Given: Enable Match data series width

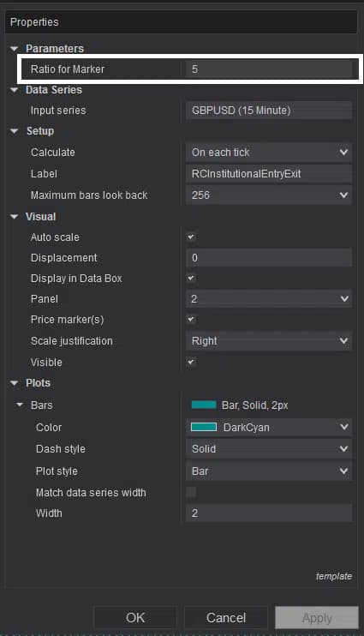Looking at the screenshot, I should [191, 492].
